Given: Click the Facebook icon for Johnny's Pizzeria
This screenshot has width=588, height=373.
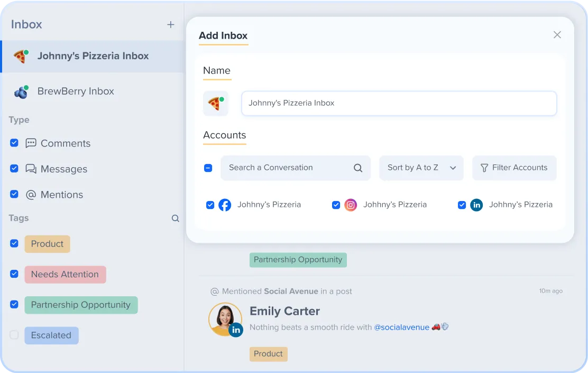Looking at the screenshot, I should 225,205.
